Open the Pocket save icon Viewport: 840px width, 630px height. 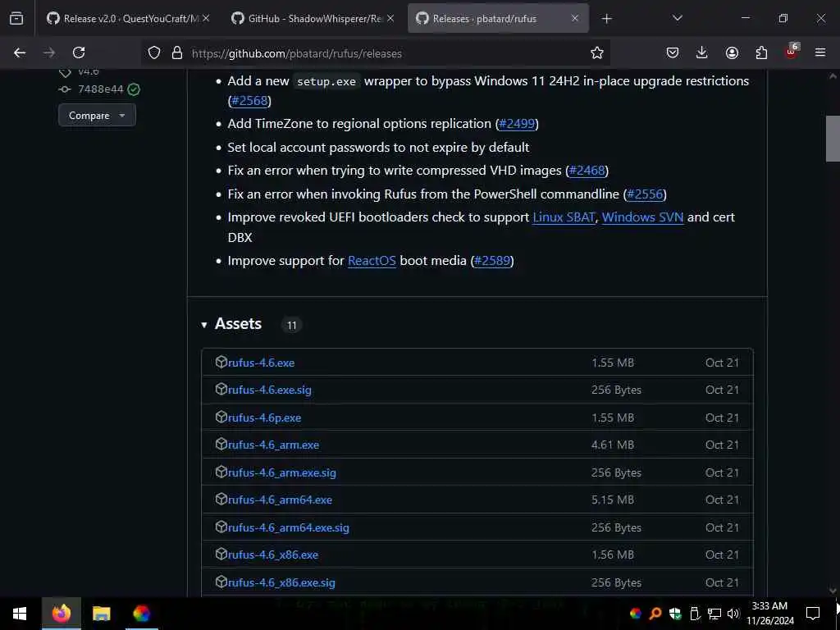point(673,52)
